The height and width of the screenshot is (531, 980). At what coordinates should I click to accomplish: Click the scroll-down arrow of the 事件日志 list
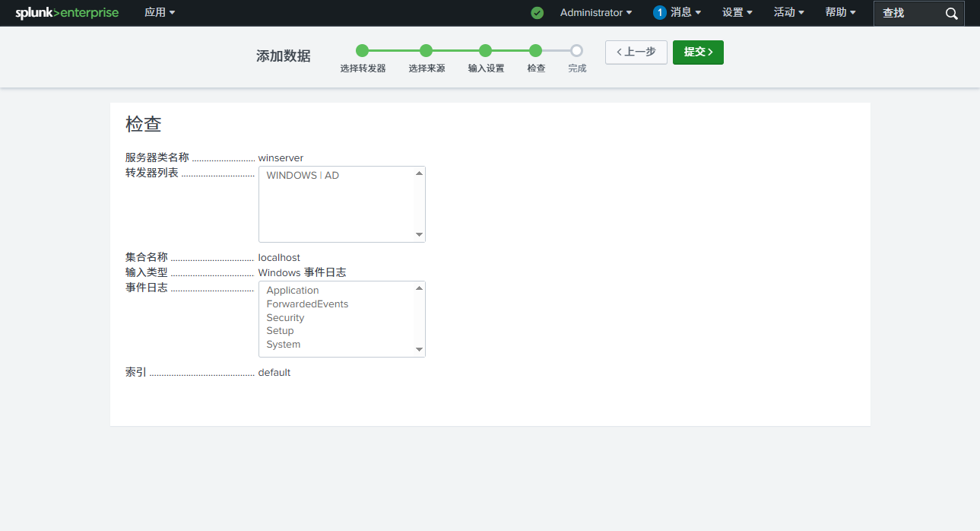[419, 349]
